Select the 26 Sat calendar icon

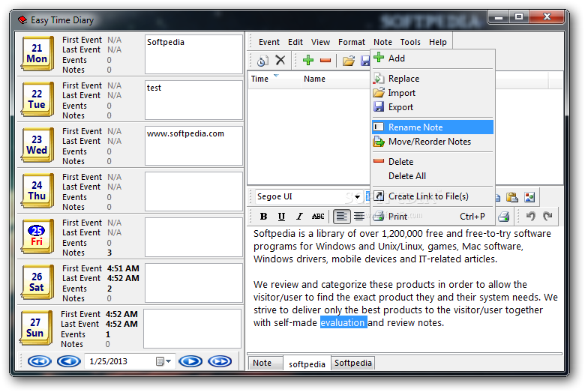37,282
